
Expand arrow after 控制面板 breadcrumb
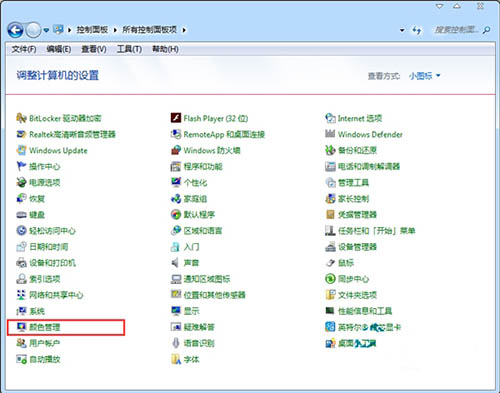click(x=115, y=30)
